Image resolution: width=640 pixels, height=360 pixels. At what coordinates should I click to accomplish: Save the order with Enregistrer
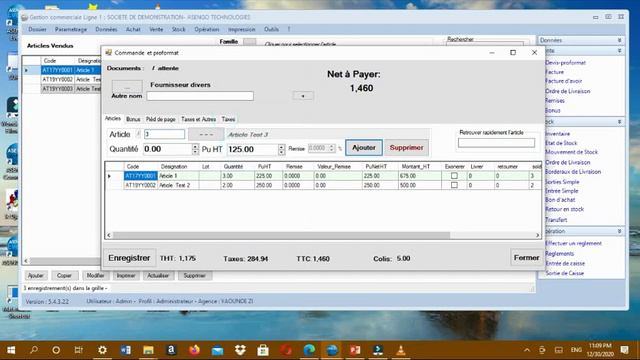click(x=129, y=258)
